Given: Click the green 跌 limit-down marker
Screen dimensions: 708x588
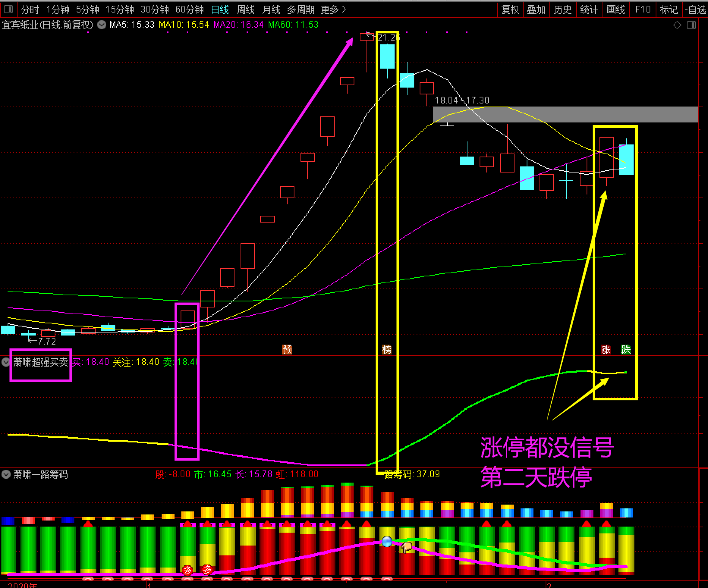Looking at the screenshot, I should click(x=626, y=349).
